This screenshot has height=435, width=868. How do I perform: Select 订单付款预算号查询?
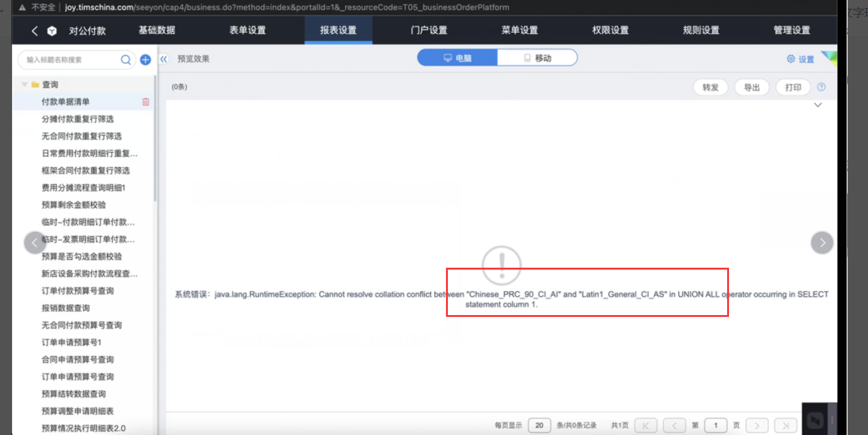[x=78, y=290]
